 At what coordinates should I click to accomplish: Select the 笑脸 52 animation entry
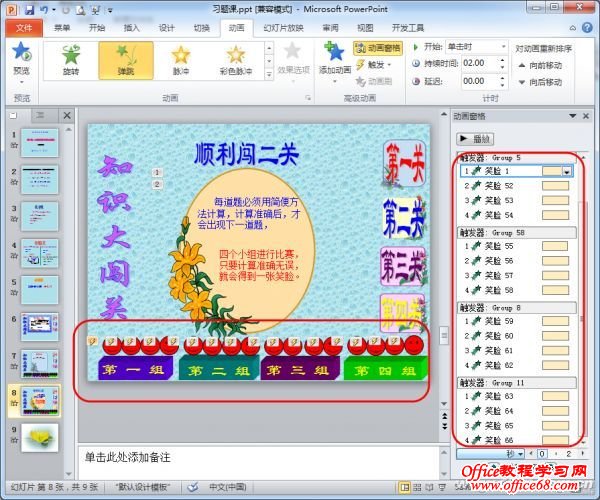point(517,186)
